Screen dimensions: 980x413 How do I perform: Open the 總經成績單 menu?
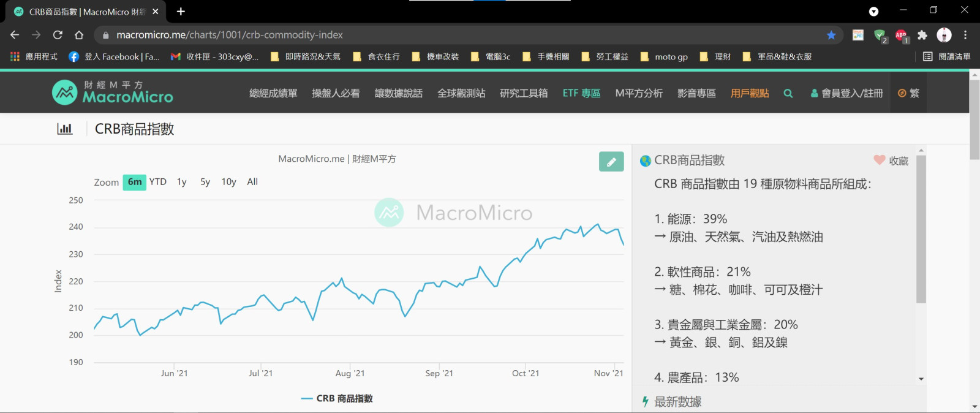[273, 93]
